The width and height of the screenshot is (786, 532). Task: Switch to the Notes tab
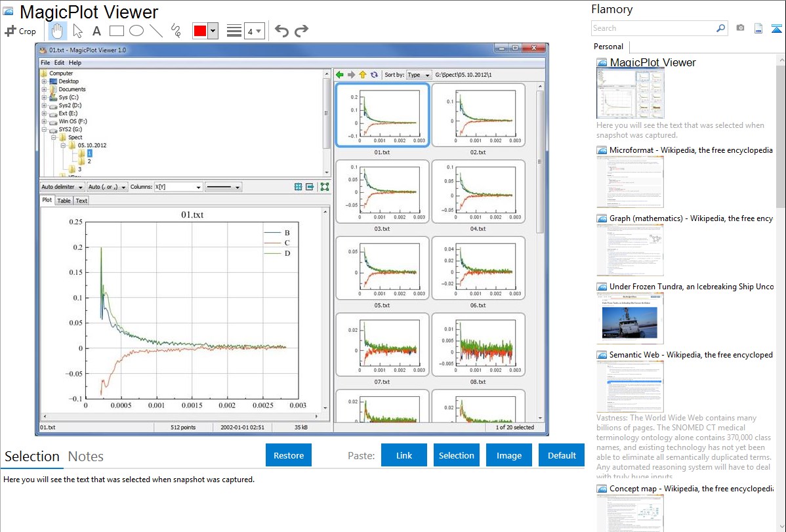[86, 457]
